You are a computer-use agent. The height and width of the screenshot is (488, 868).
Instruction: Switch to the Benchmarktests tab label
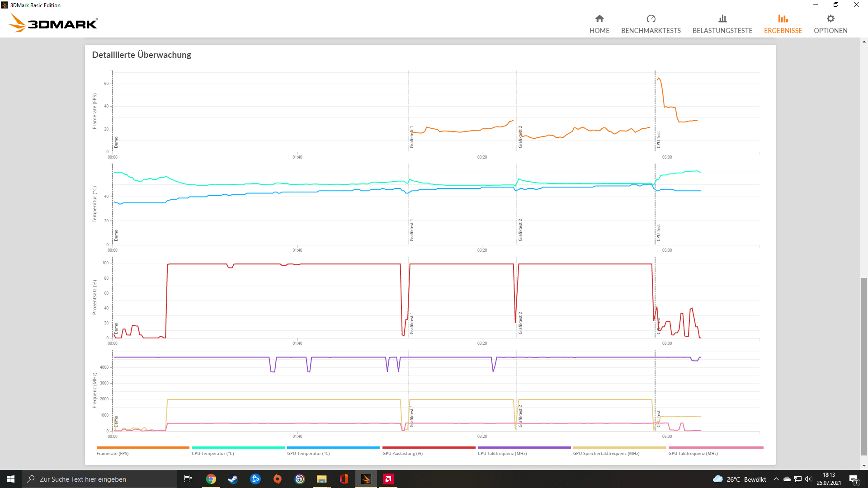pos(651,31)
